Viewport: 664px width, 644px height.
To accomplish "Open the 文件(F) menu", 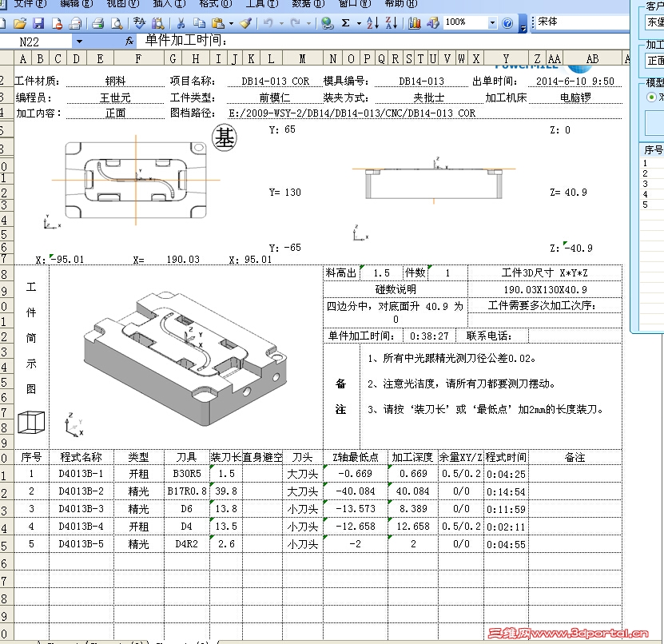I will 30,4.
